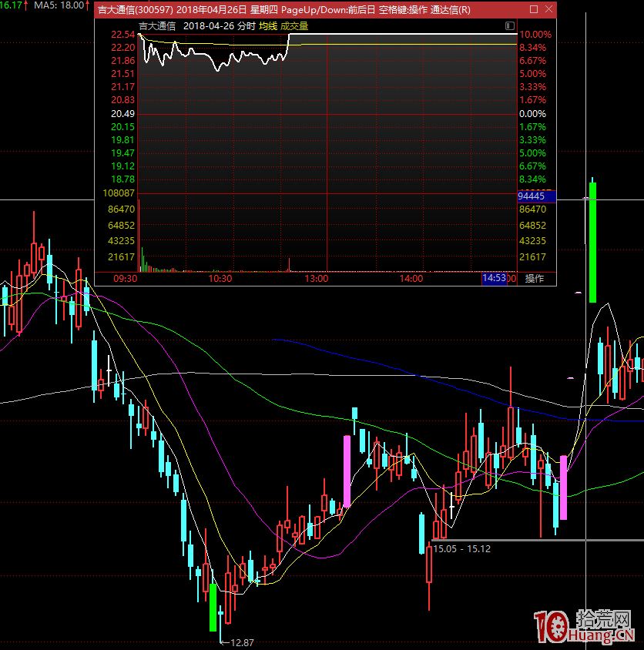Image resolution: width=644 pixels, height=650 pixels.
Task: Click the 0.00% percent axis label
Action: [533, 113]
